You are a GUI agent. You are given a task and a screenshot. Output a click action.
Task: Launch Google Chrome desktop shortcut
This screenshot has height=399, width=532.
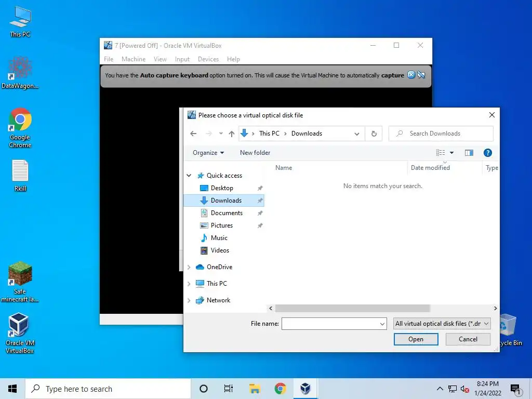click(20, 128)
